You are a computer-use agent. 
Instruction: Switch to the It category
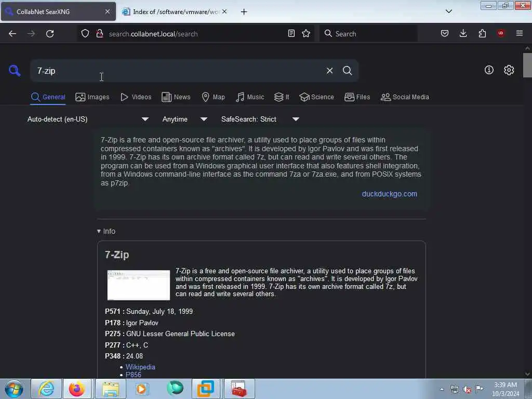(282, 97)
